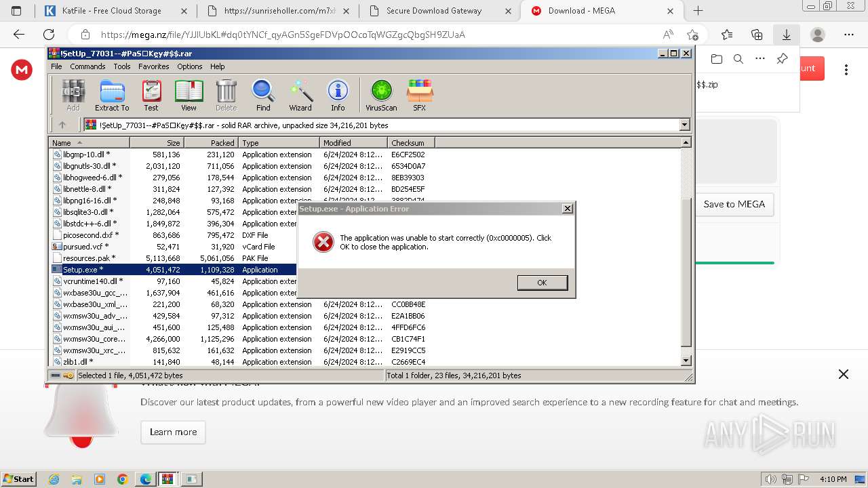Sort file list by Name column
The height and width of the screenshot is (488, 868).
(89, 142)
